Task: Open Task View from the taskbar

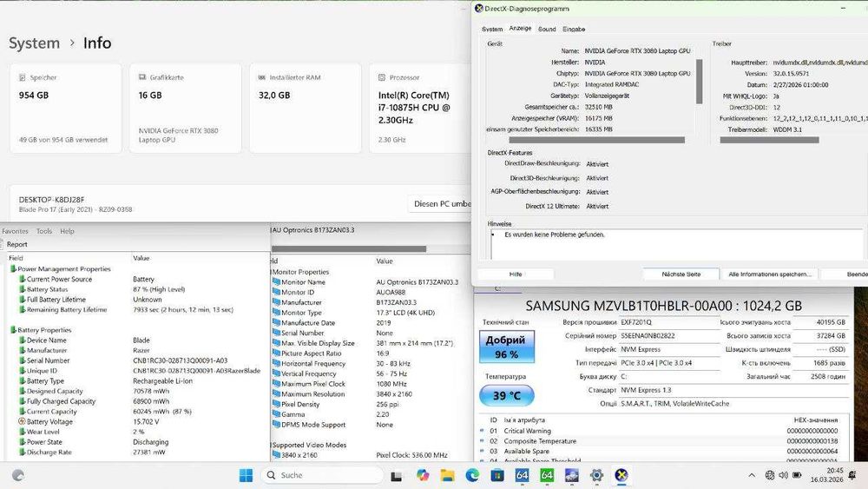Action: [x=397, y=475]
